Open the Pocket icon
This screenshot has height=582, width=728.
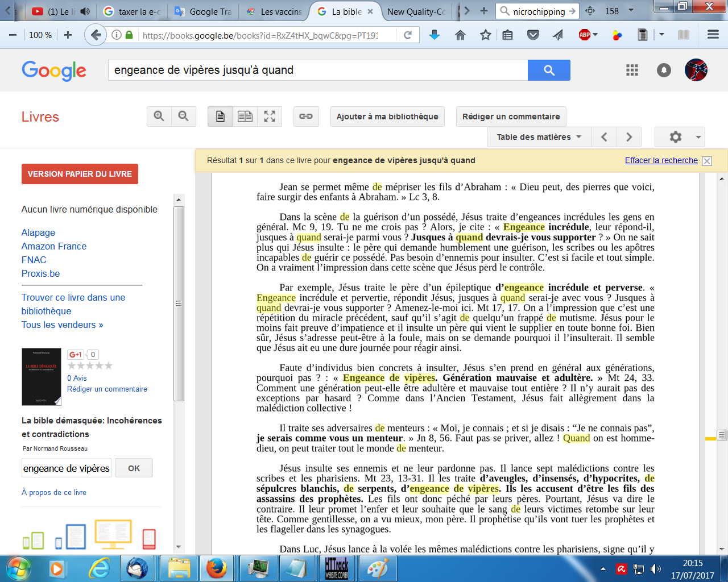tap(533, 35)
